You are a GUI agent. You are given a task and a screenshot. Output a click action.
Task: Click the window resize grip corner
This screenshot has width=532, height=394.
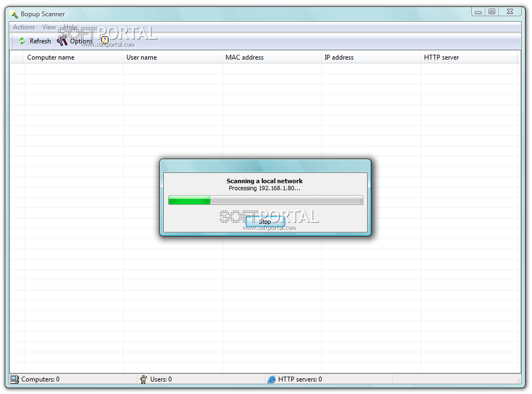point(518,380)
